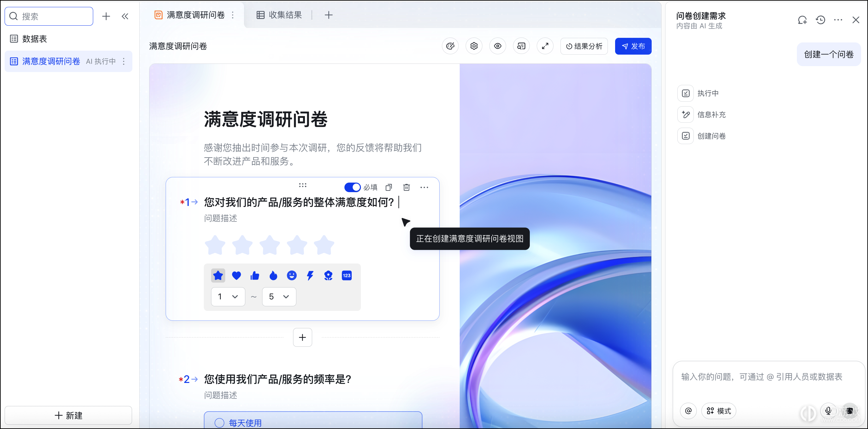This screenshot has height=429, width=868.
Task: Select the flower rating icon style
Action: pos(328,275)
